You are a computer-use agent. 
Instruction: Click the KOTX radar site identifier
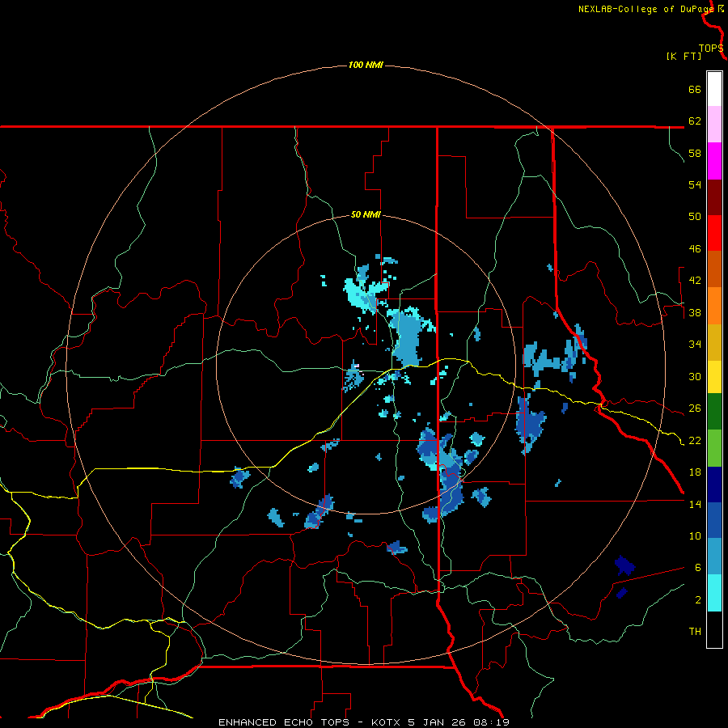coord(387,722)
